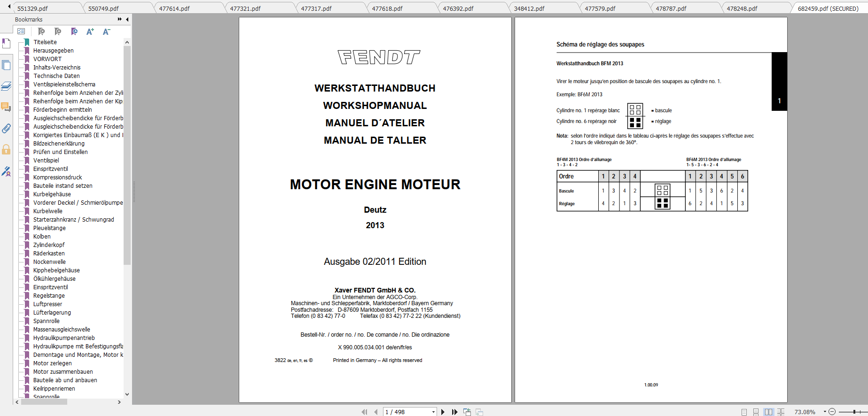868x416 pixels.
Task: Click the bookmarks horizontal scrollbar left arrow
Action: pos(17,402)
